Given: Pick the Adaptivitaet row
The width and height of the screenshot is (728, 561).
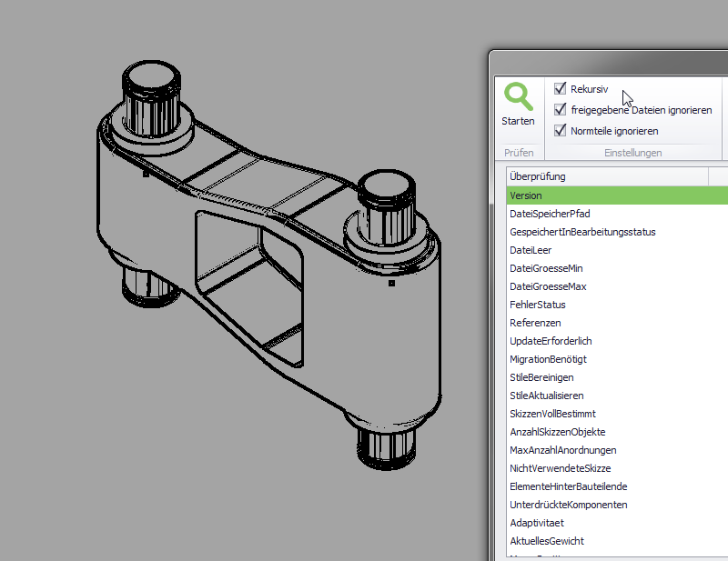Looking at the screenshot, I should 617,523.
